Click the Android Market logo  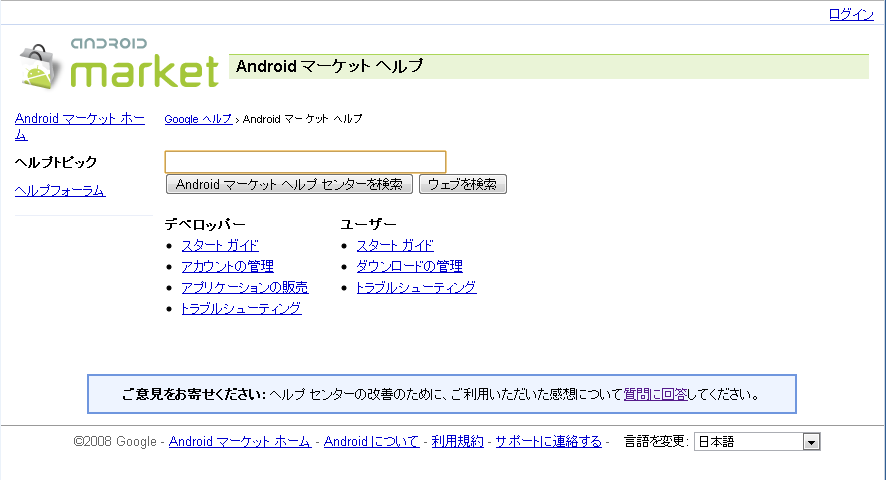click(x=119, y=65)
